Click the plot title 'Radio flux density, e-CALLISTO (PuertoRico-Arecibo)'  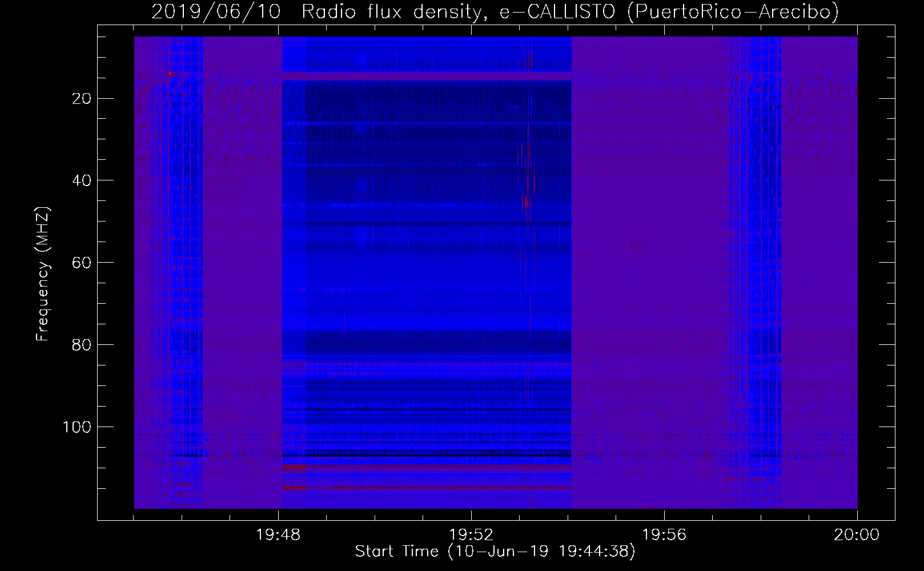click(570, 11)
